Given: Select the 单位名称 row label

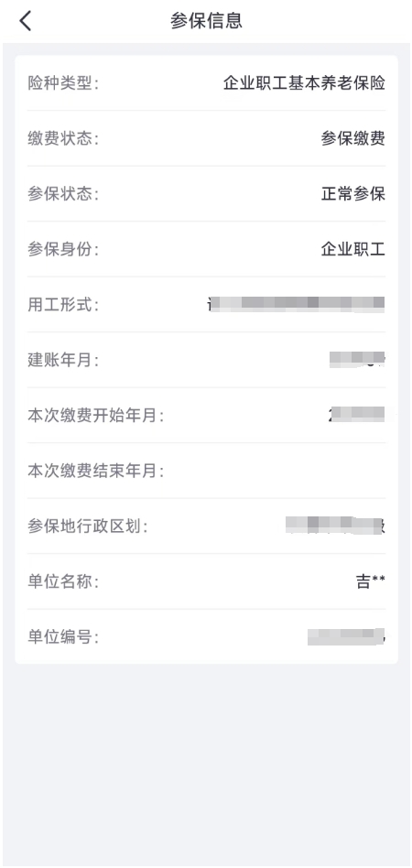Looking at the screenshot, I should click(62, 581).
